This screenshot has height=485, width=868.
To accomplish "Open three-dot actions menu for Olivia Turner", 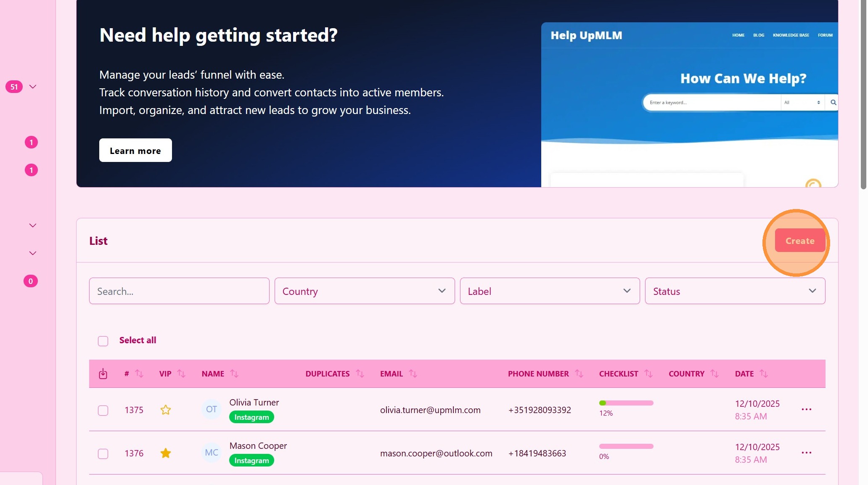I will pyautogui.click(x=806, y=409).
